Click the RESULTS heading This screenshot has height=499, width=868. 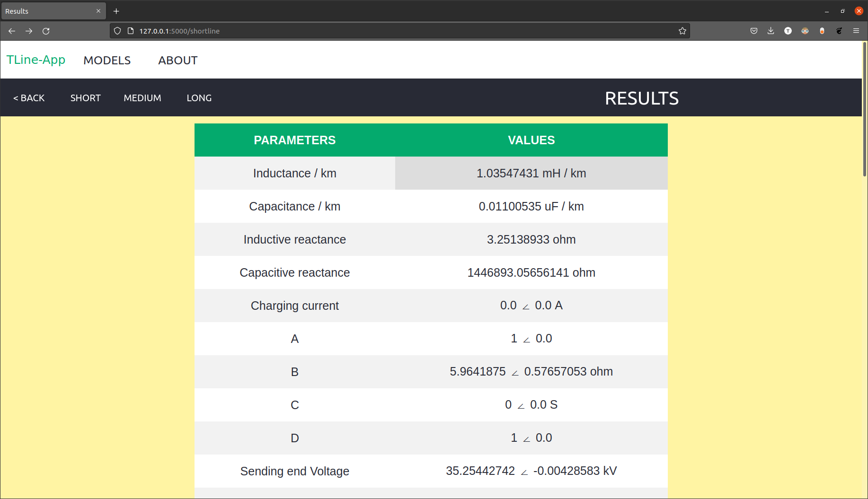click(x=642, y=98)
